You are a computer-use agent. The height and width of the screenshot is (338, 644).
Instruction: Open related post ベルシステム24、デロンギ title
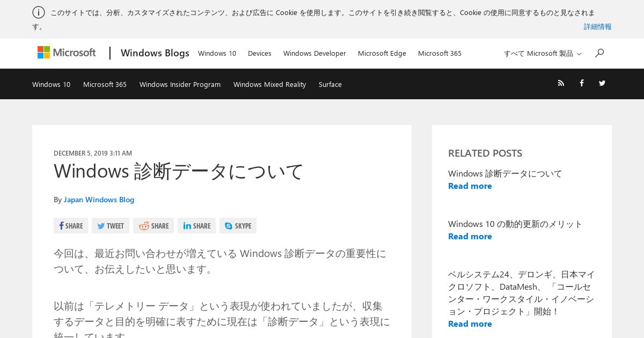[521, 293]
